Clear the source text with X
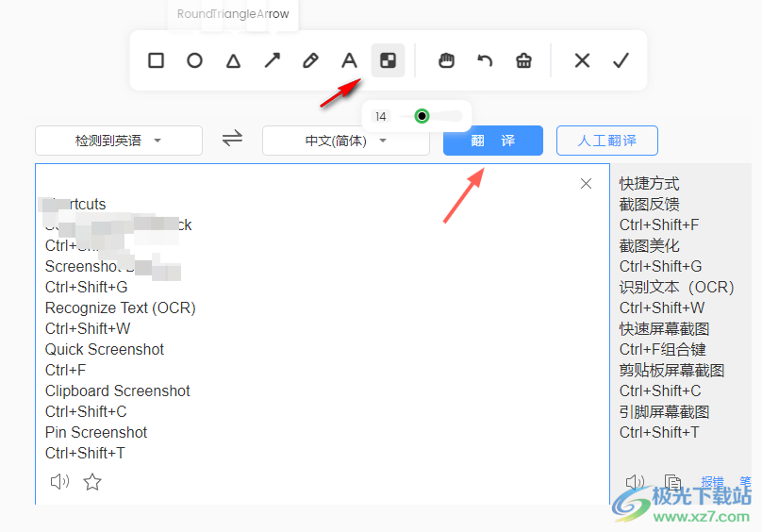 [586, 183]
